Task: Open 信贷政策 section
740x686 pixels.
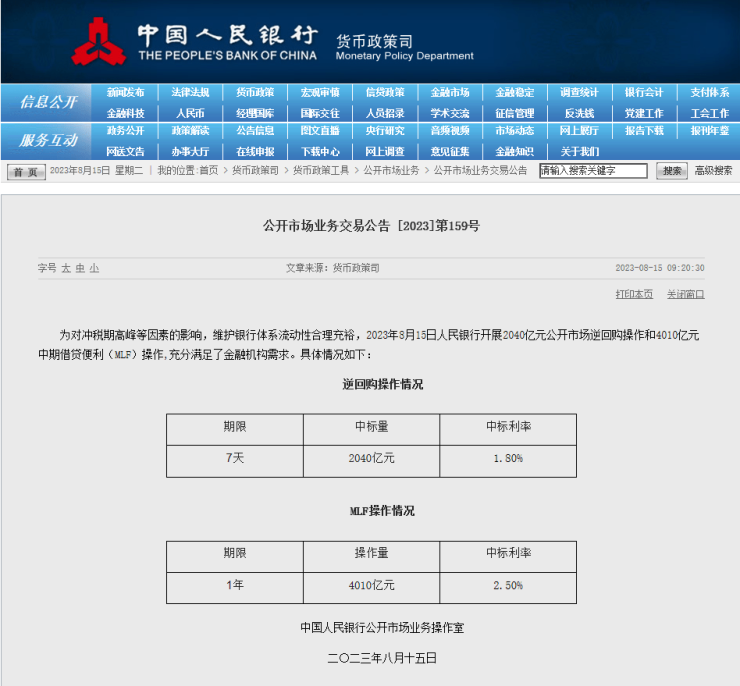Action: (x=385, y=92)
